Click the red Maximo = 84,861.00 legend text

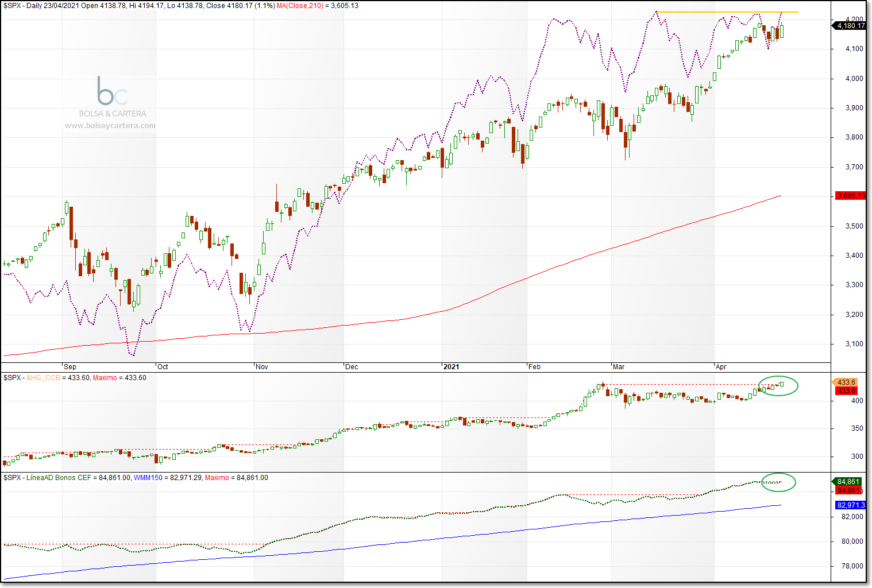point(237,478)
